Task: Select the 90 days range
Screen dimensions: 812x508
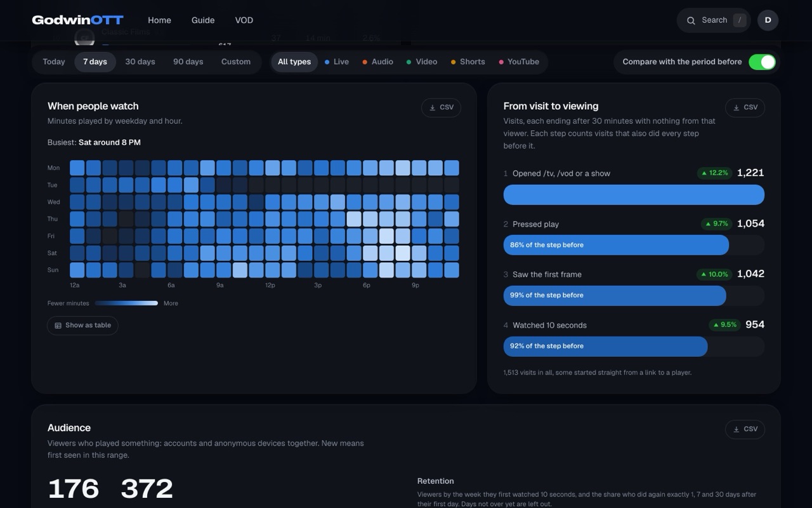Action: tap(188, 62)
